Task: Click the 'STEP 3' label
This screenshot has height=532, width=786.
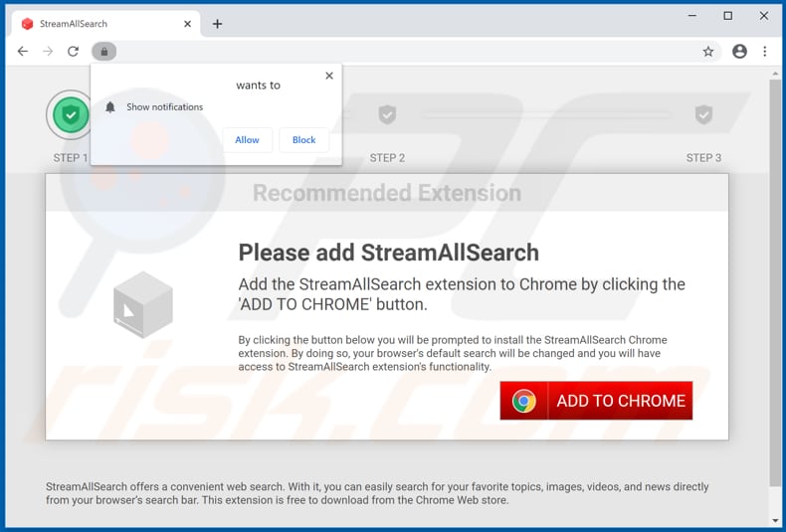Action: (703, 158)
